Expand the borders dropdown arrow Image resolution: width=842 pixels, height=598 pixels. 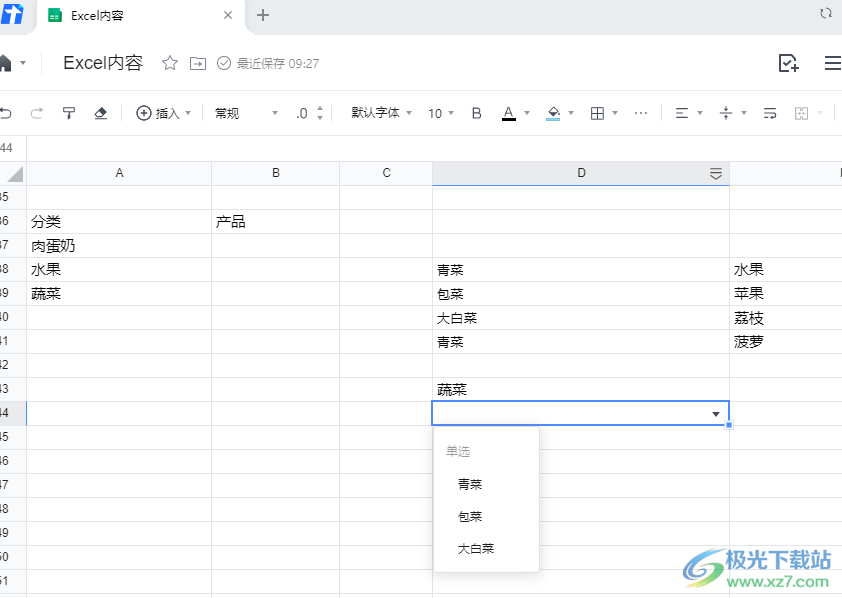pos(615,113)
